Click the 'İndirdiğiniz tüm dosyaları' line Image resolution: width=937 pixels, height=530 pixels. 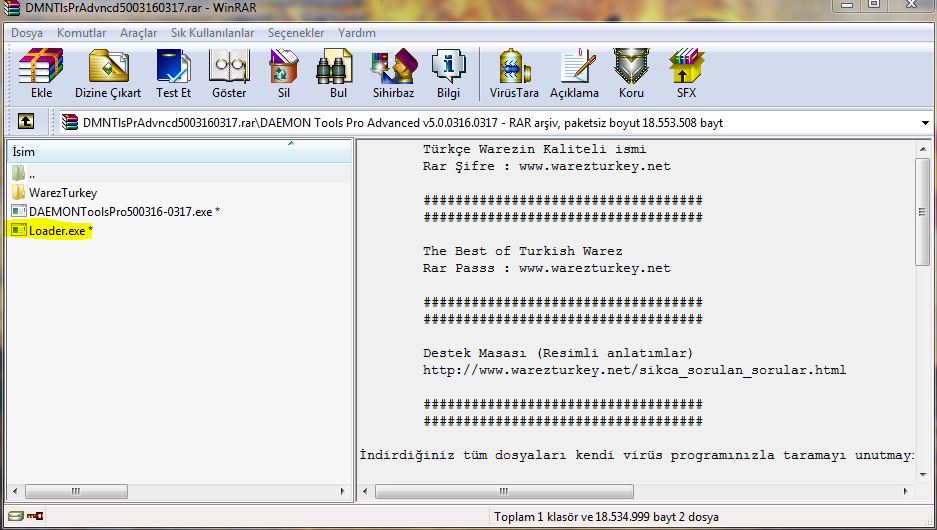636,455
